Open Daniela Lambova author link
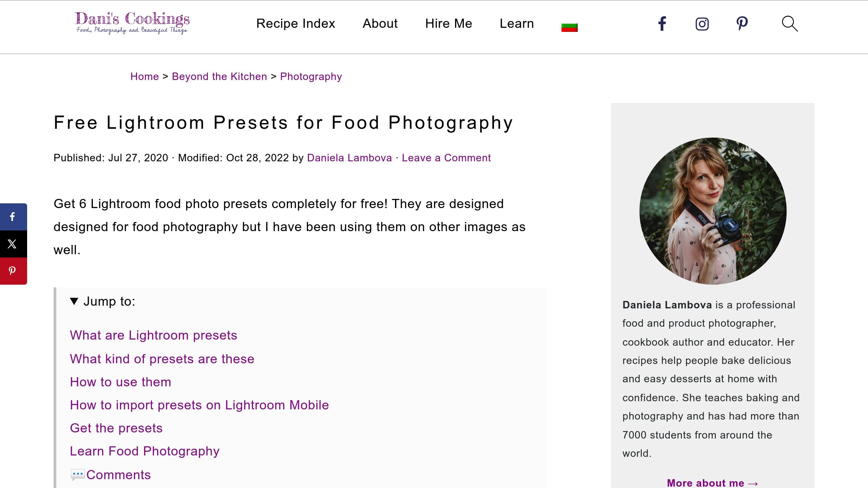868x488 pixels. pyautogui.click(x=349, y=158)
